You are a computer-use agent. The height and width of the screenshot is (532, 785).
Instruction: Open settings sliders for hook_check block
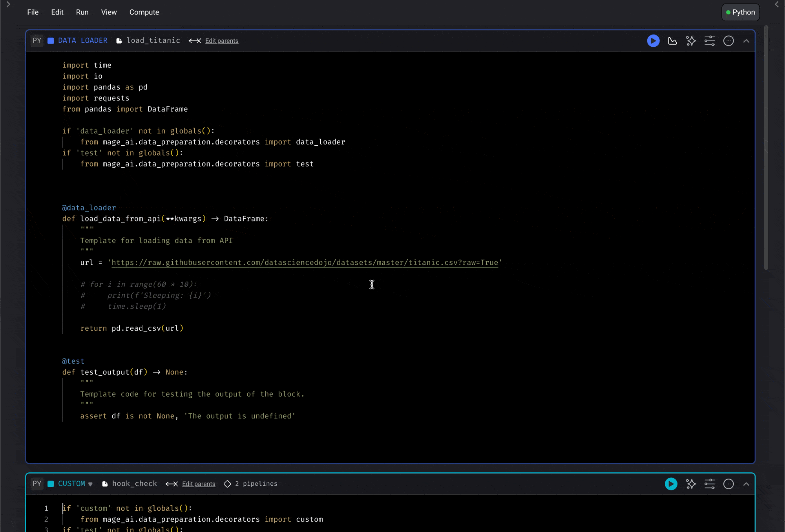pyautogui.click(x=710, y=484)
